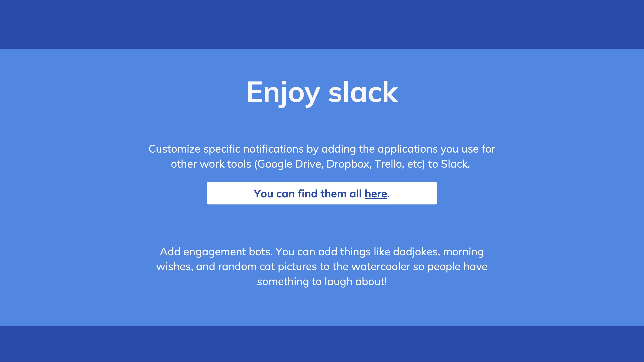644x362 pixels.
Task: Click the word "Enjoy" in the title
Action: (283, 92)
